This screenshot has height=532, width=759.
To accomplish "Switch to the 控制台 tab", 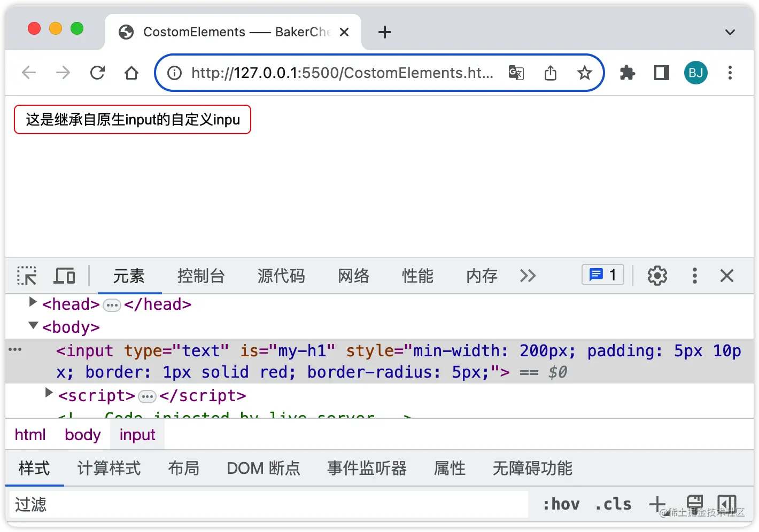I will click(201, 276).
